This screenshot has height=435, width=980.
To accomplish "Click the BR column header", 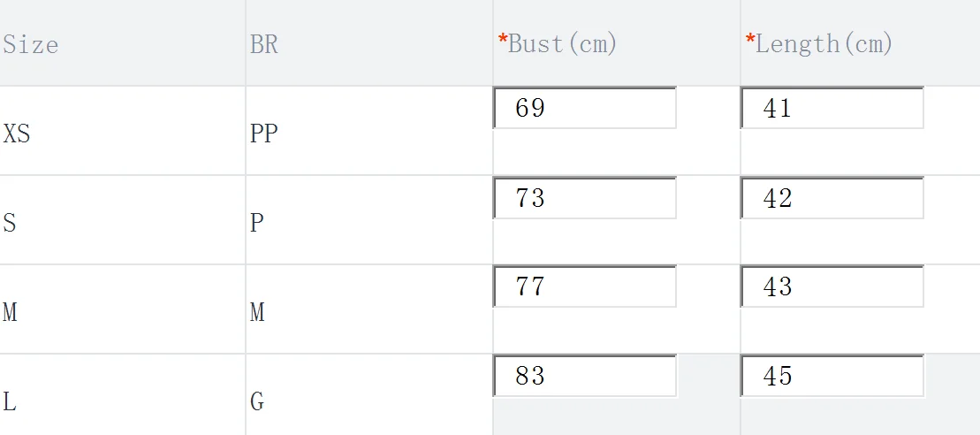I will [x=264, y=44].
